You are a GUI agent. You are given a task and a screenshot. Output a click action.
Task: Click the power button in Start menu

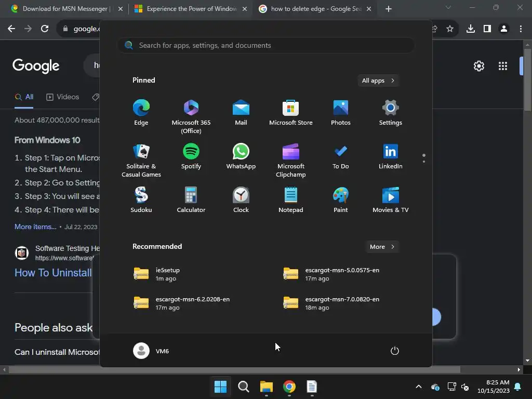click(x=395, y=351)
